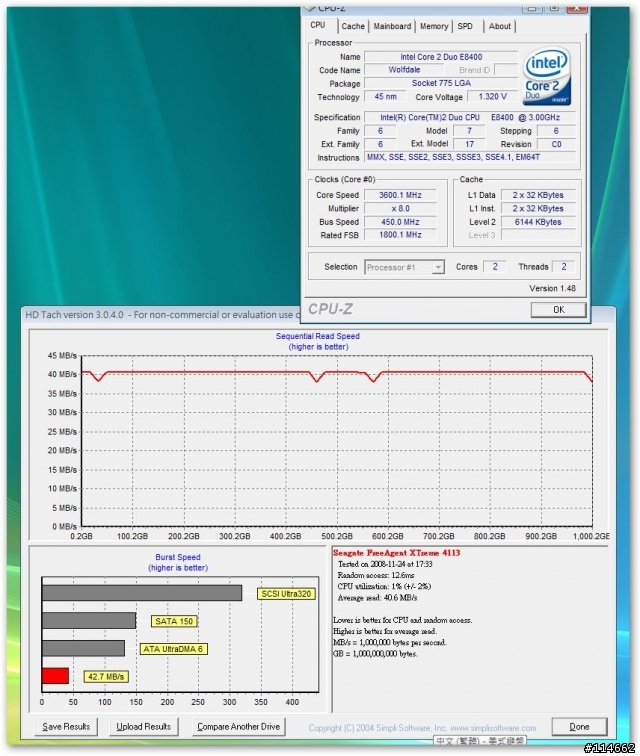Click the Technology value 45 nm
This screenshot has width=640, height=756.
coord(385,96)
